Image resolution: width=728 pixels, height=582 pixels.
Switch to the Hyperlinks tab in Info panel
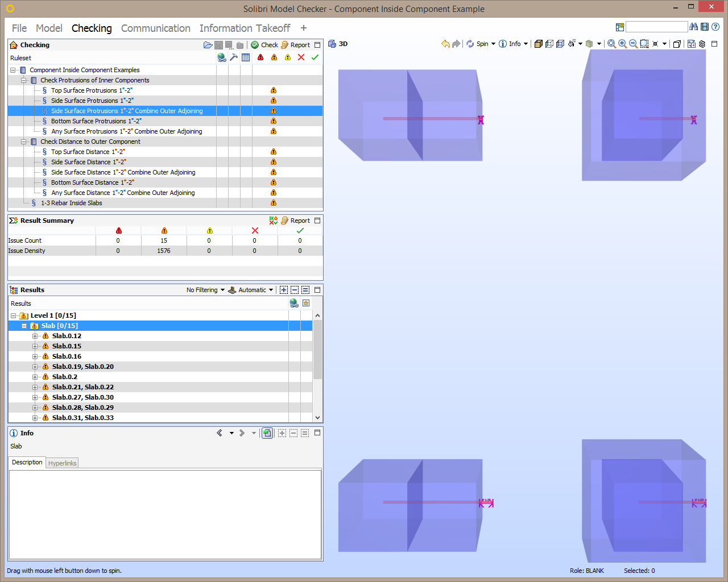pyautogui.click(x=62, y=463)
